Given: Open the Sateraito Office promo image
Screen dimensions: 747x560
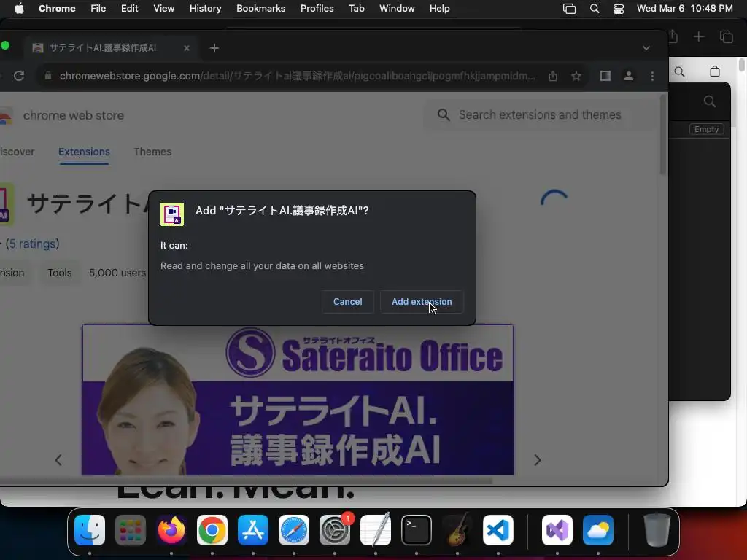Looking at the screenshot, I should click(298, 400).
